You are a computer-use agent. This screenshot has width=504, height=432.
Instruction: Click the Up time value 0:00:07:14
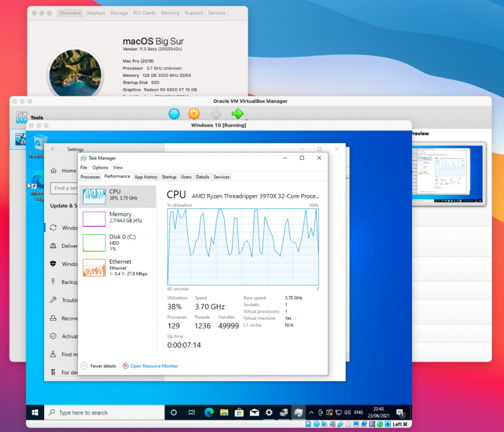click(x=184, y=345)
